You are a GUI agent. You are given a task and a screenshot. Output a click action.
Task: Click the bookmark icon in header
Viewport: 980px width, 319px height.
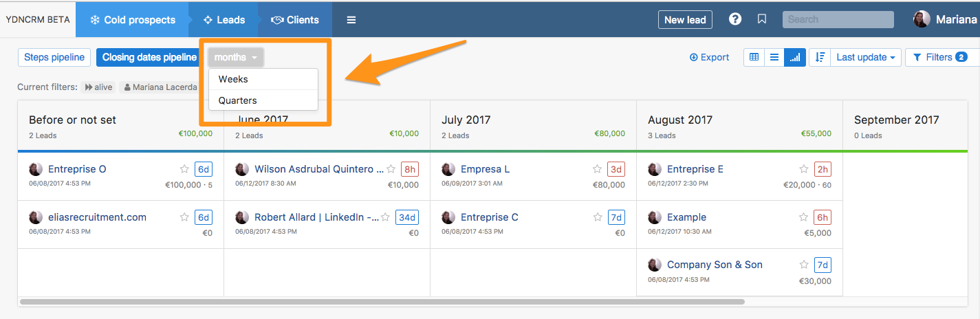(x=762, y=20)
